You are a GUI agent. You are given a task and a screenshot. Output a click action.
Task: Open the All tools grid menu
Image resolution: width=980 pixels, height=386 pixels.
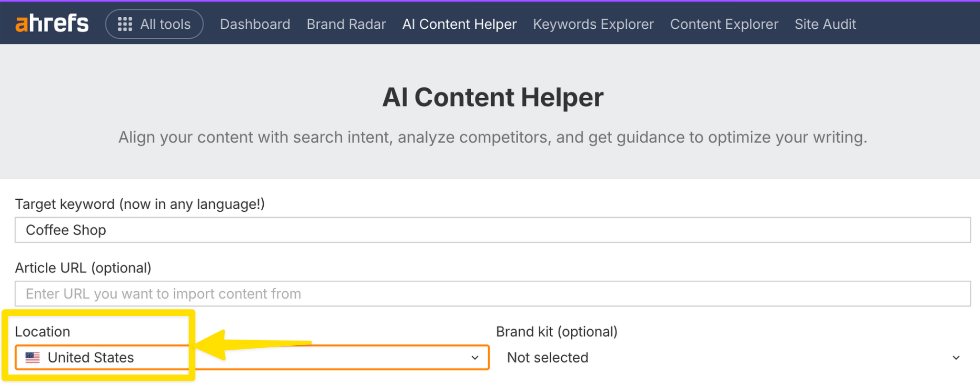[x=154, y=24]
